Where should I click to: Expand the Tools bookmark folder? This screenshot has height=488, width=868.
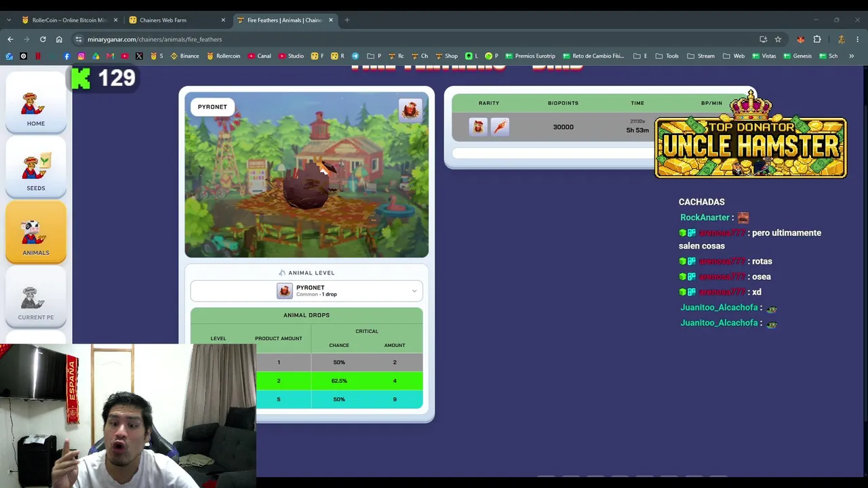point(667,56)
